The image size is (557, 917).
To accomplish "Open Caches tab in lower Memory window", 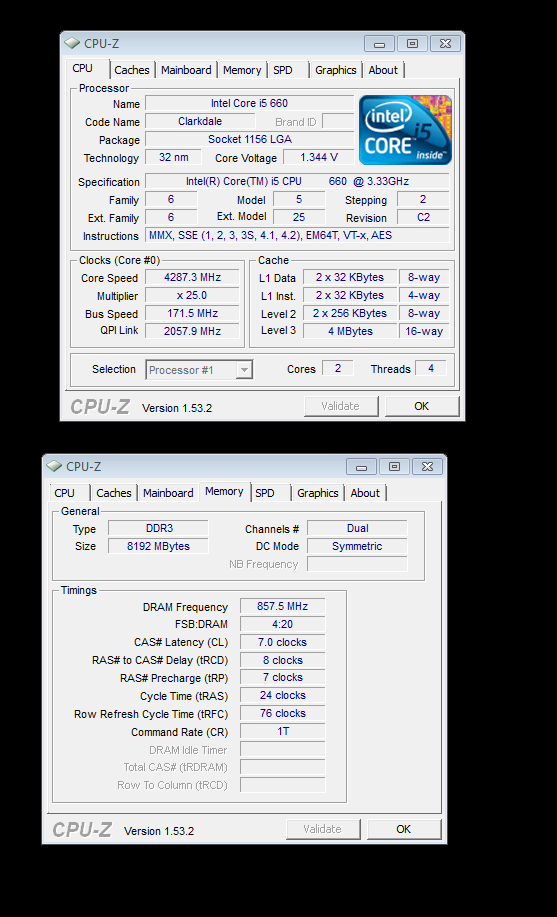I will 114,492.
